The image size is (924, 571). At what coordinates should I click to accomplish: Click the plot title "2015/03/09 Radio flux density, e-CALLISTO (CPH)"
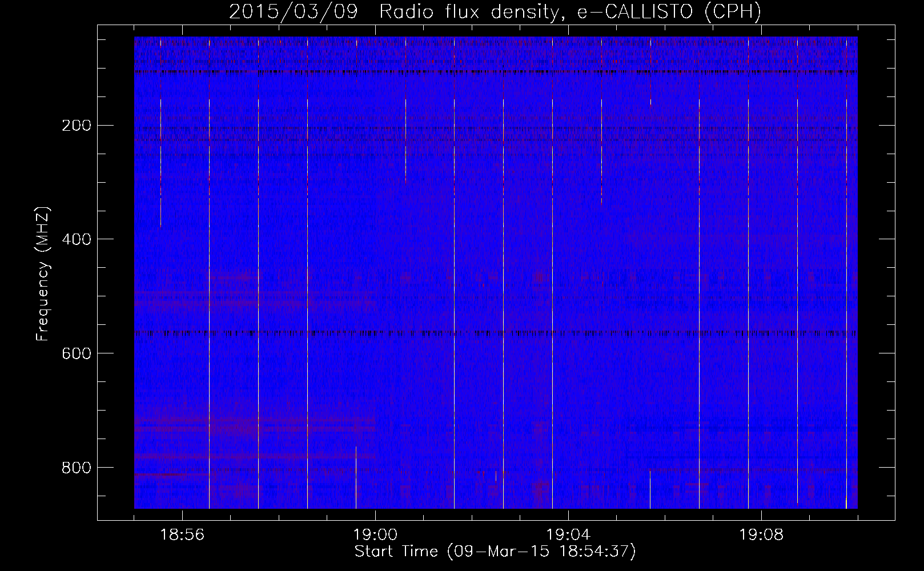[x=495, y=11]
